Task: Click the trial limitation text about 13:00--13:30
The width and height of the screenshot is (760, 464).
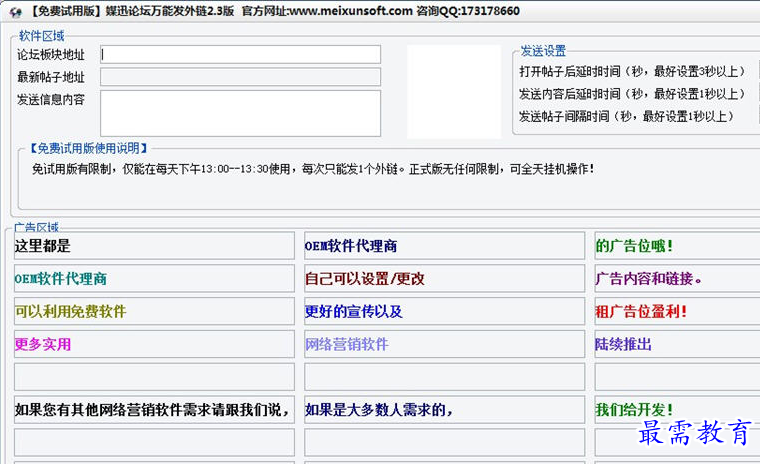Action: 313,169
